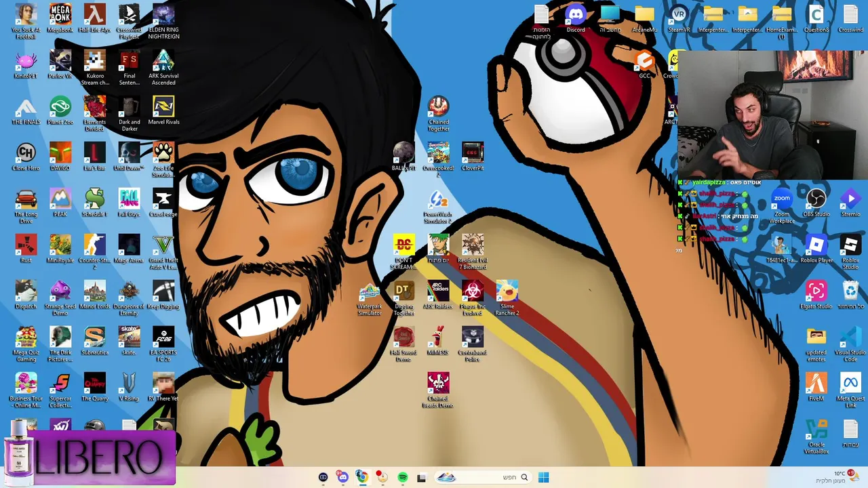Image resolution: width=868 pixels, height=488 pixels.
Task: Launch Visual Studio Code icon
Action: 850,344
